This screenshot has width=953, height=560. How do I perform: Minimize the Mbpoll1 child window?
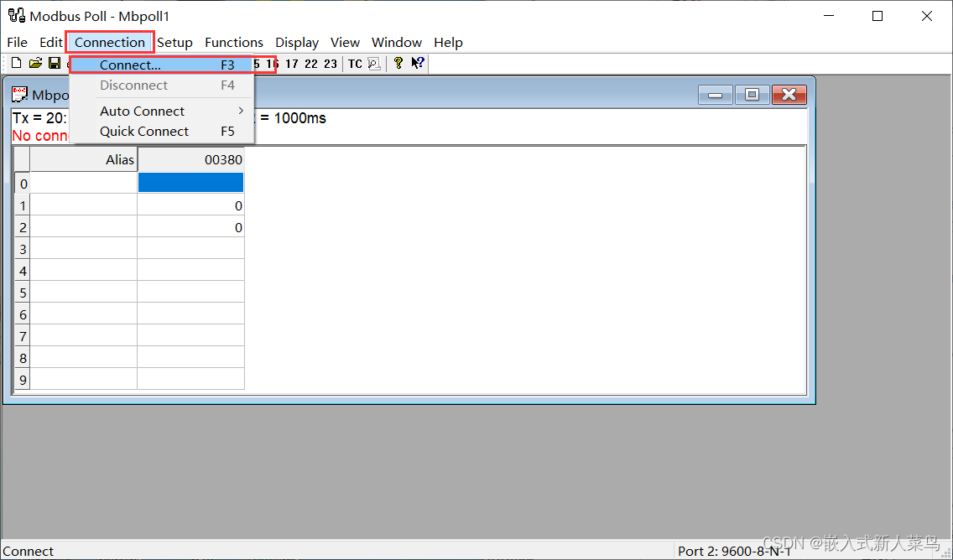pyautogui.click(x=716, y=95)
